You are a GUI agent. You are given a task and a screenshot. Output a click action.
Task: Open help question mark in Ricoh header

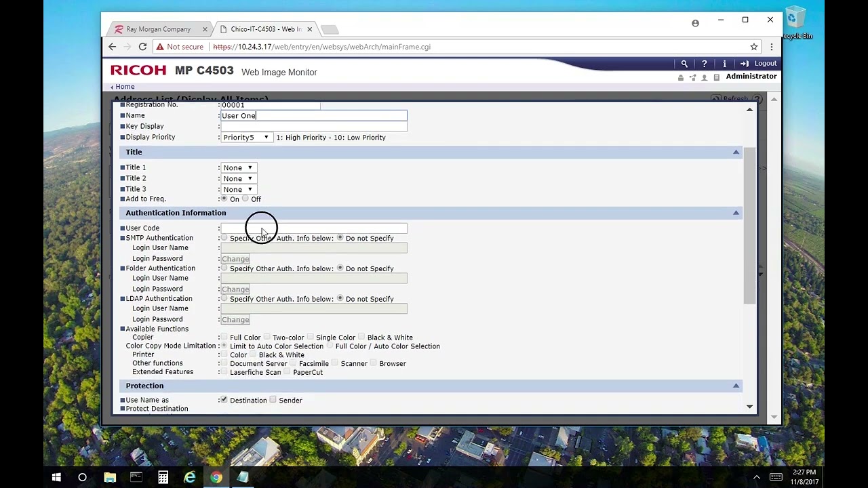pyautogui.click(x=704, y=64)
